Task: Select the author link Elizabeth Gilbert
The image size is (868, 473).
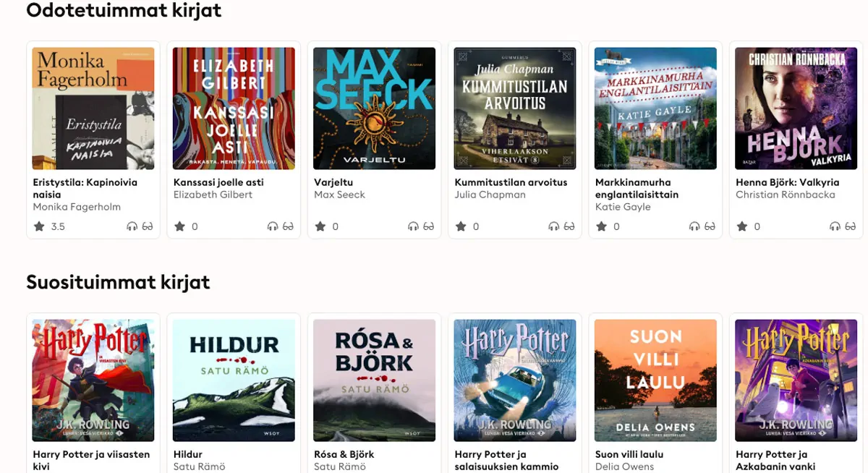Action: [213, 194]
